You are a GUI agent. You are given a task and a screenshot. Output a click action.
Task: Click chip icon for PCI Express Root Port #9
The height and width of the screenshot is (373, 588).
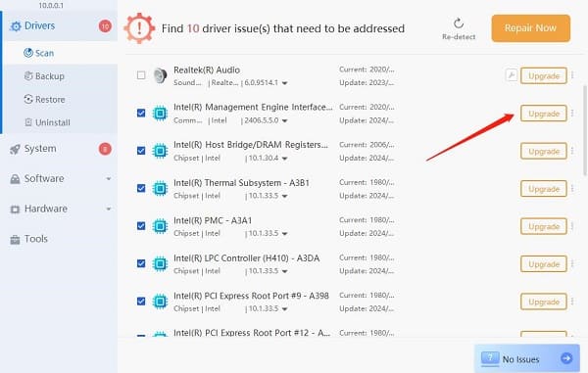160,302
